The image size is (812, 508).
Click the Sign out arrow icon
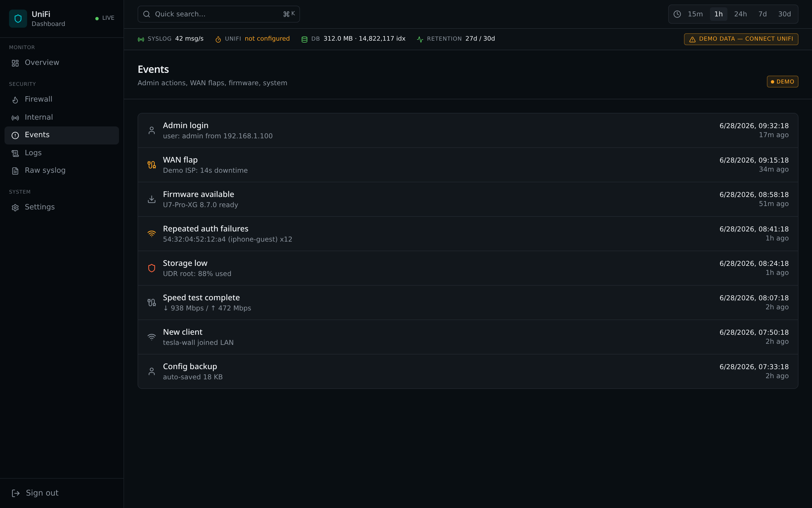tap(16, 493)
